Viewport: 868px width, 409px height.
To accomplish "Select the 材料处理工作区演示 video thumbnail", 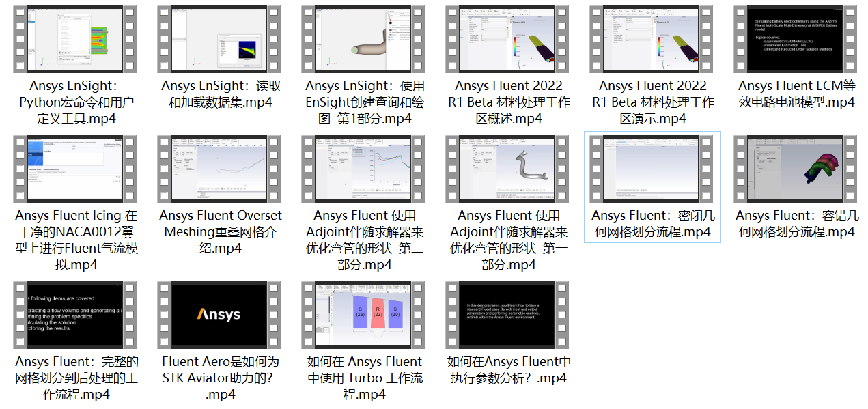I will pyautogui.click(x=652, y=39).
